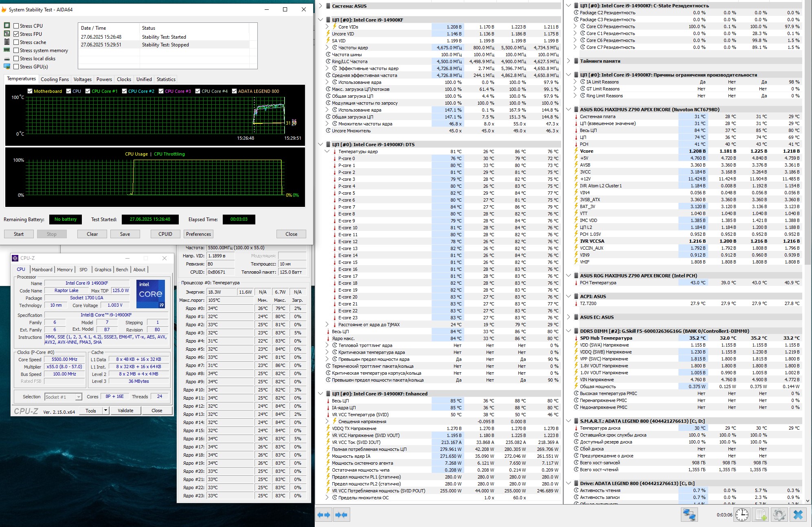Enable the Stress CPU checkbox

pos(16,26)
